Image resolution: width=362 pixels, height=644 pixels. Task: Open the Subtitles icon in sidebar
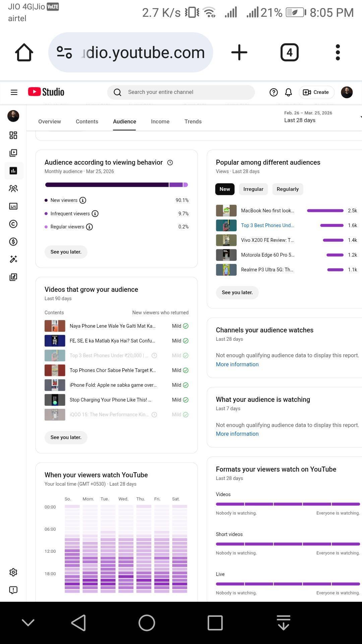(x=13, y=206)
